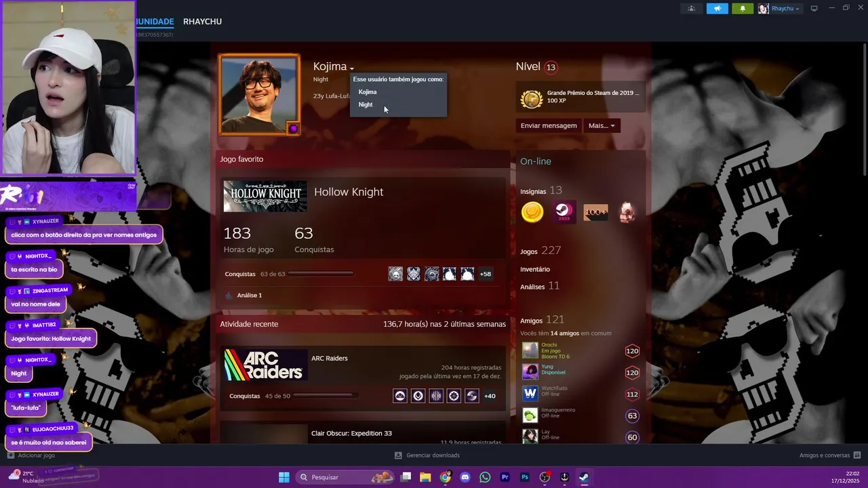868x488 pixels.
Task: Click the 100+ games badge icon
Action: [x=595, y=212]
